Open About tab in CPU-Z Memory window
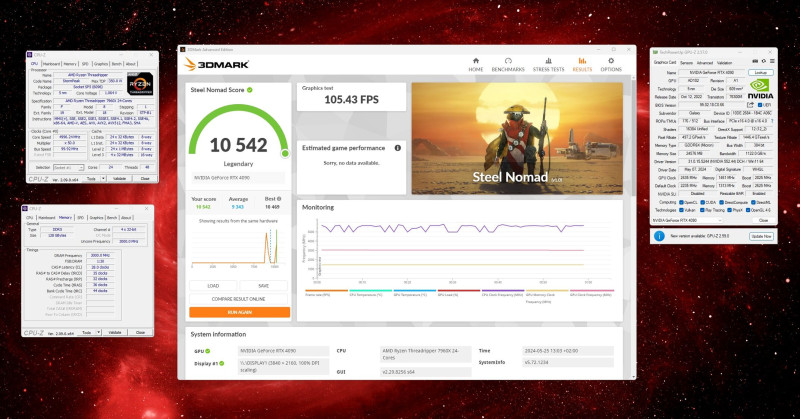The width and height of the screenshot is (800, 419). (126, 217)
